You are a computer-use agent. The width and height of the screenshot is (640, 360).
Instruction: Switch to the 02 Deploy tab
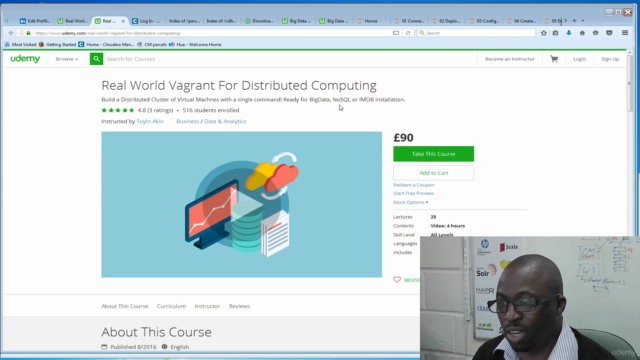447,21
